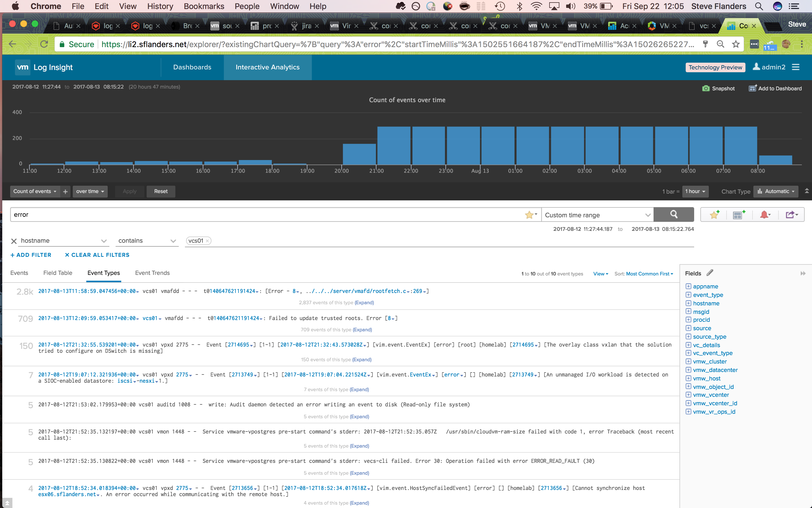
Task: Open the over time dropdown
Action: (90, 192)
